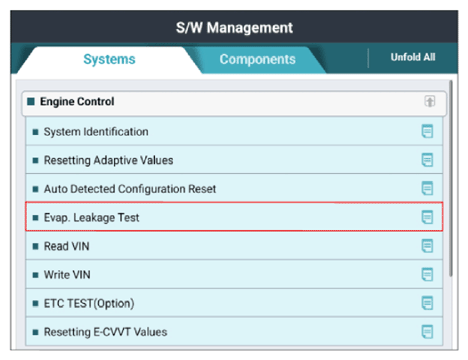
Task: Open the document icon for System Identification
Action: tap(427, 131)
